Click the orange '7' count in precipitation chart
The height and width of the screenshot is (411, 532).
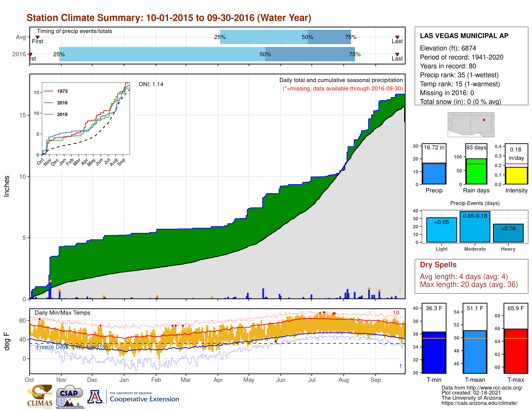coord(400,291)
